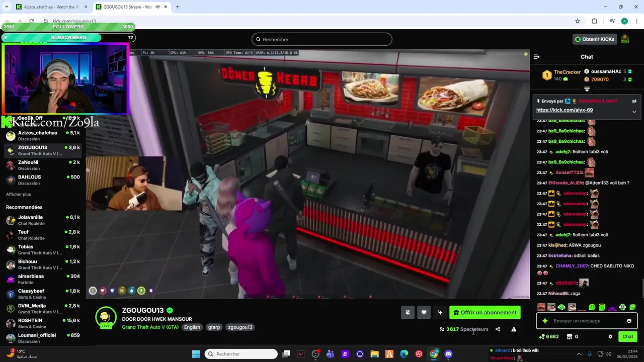Open Tobias recommended channel
Viewport: 644px width, 362px height.
(43, 249)
